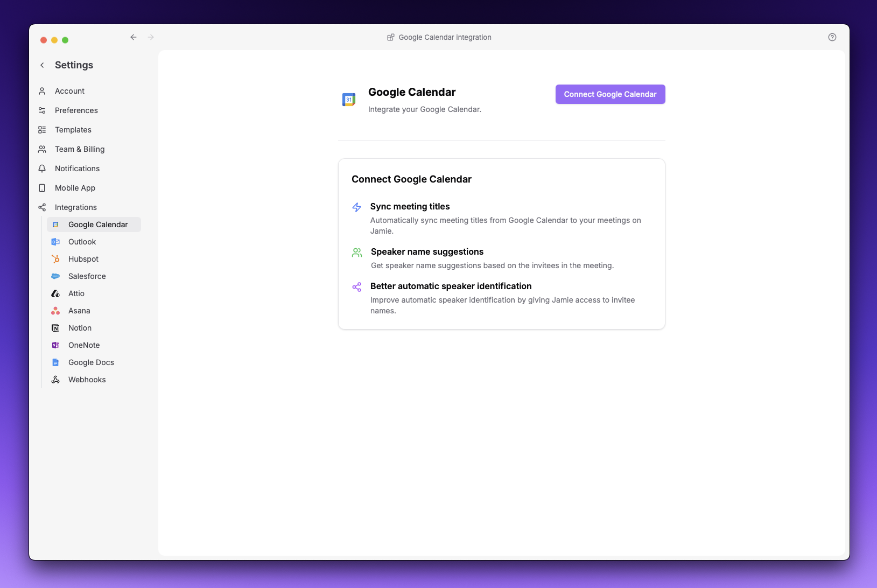Open the Outlook integration settings
Screen dimensions: 877x588
click(81, 242)
